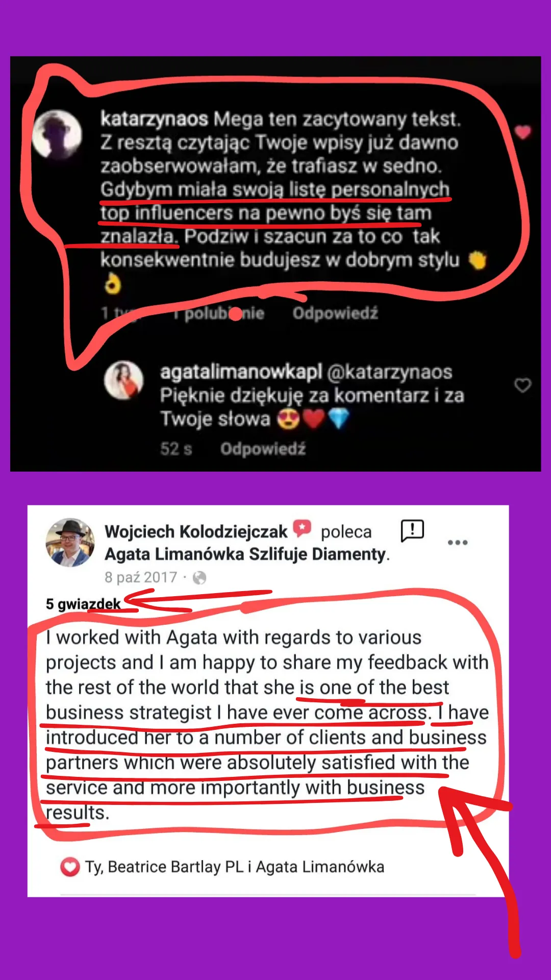The width and height of the screenshot is (551, 980).
Task: Open Wojciech Kolodziejczak profile photo
Action: [70, 543]
